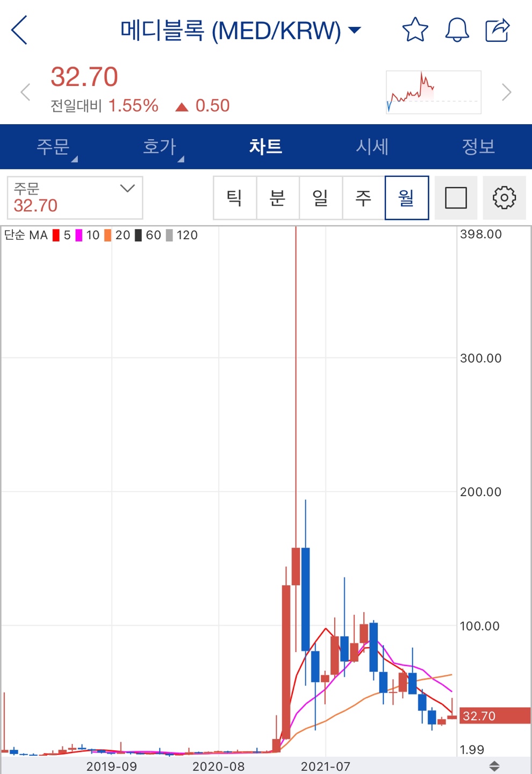
Task: Open the MED/KRW coin selector dropdown
Action: point(240,30)
